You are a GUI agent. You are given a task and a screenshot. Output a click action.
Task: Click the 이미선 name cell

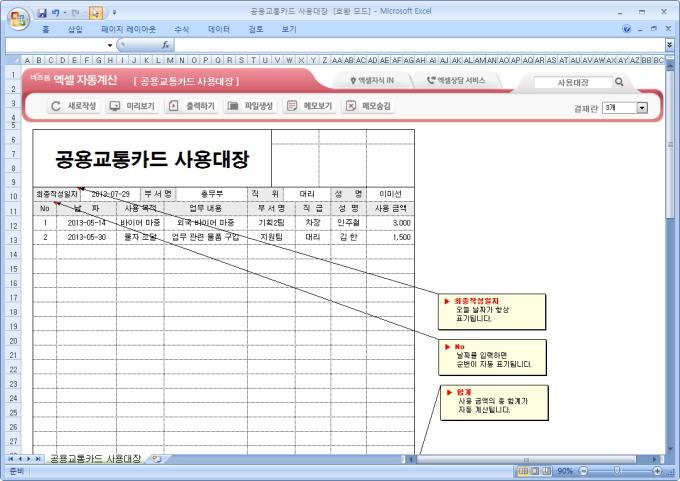(x=390, y=194)
